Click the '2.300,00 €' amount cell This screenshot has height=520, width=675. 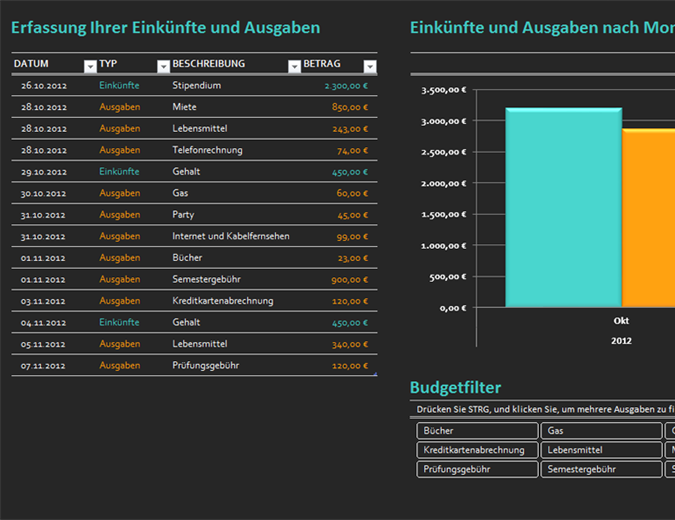point(346,86)
